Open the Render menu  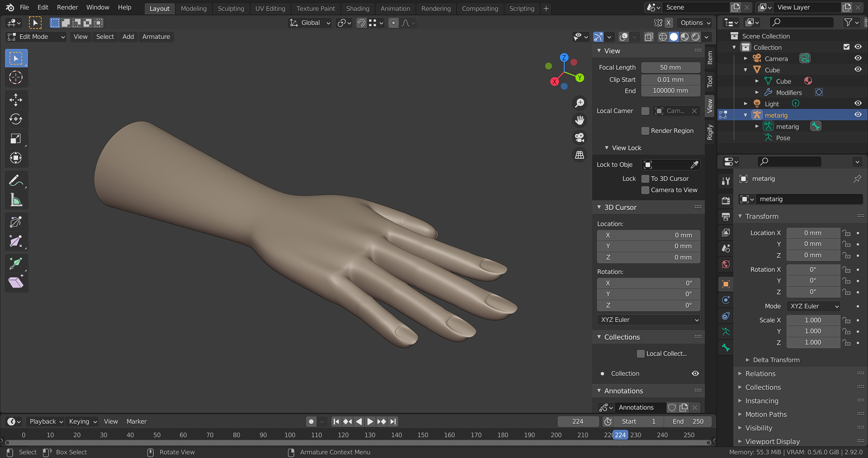pyautogui.click(x=67, y=8)
